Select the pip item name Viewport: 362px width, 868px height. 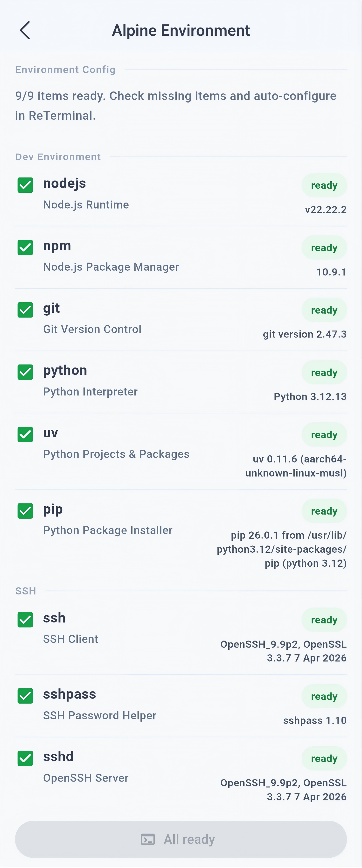[53, 509]
